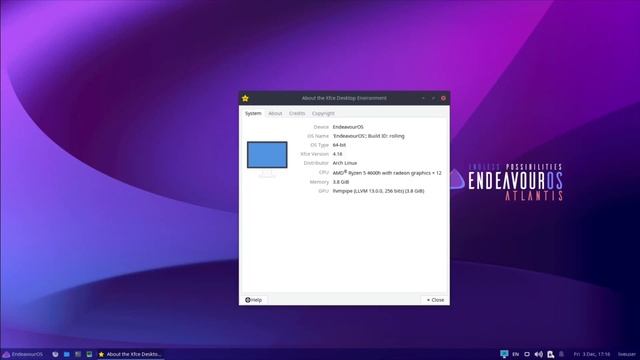Click the yellow star icon in title bar

coord(245,98)
